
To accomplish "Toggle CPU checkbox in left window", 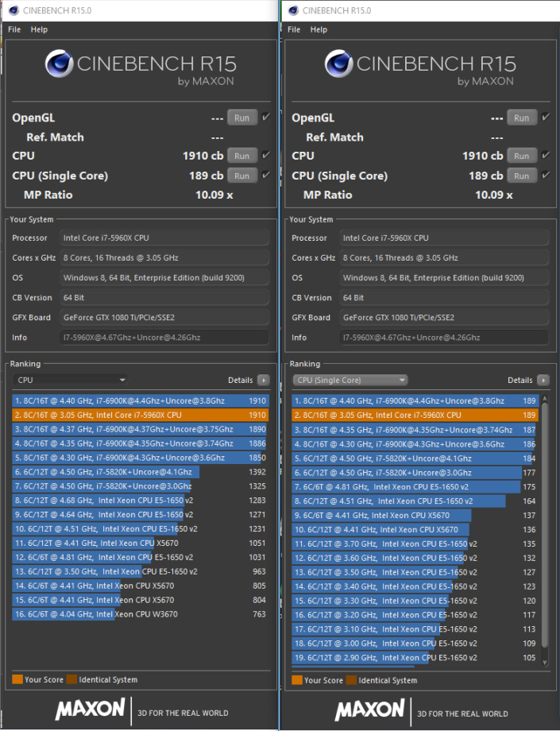I will (265, 155).
